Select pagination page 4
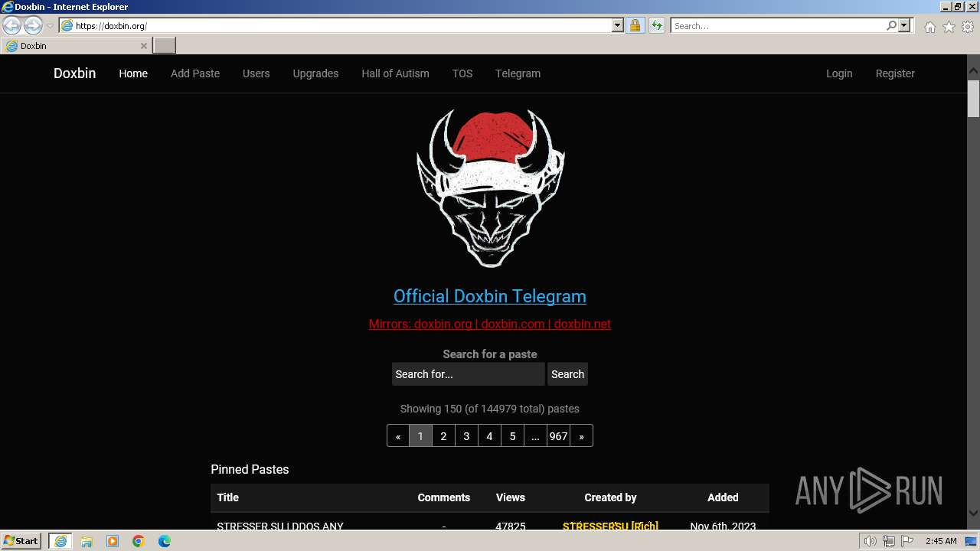 (489, 436)
